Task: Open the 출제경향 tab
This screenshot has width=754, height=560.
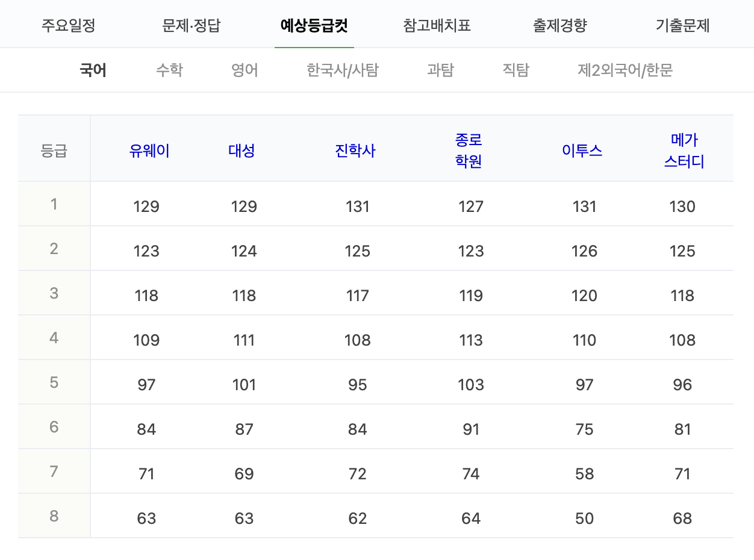Action: click(559, 25)
